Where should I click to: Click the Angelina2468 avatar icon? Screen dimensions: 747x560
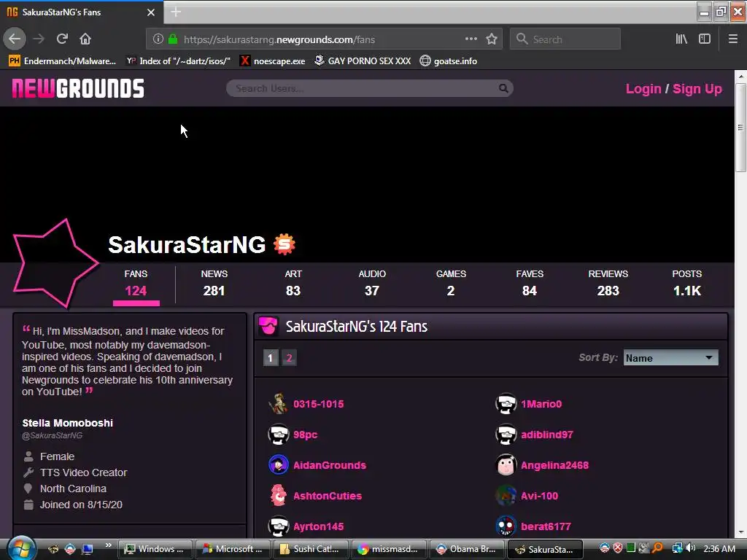506,465
